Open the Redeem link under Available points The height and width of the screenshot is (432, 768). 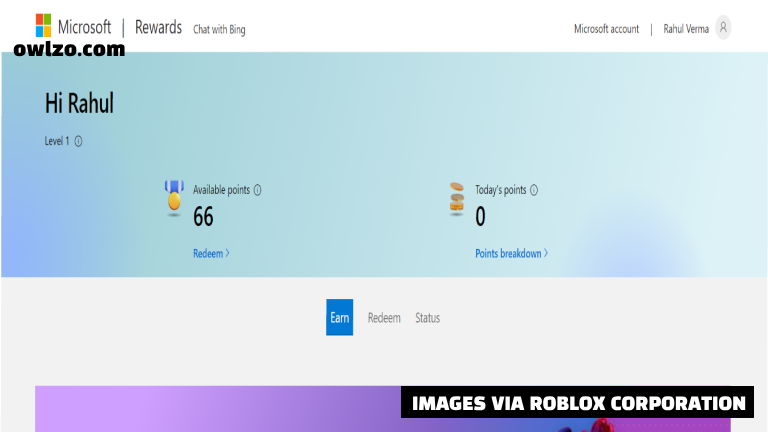tap(211, 253)
